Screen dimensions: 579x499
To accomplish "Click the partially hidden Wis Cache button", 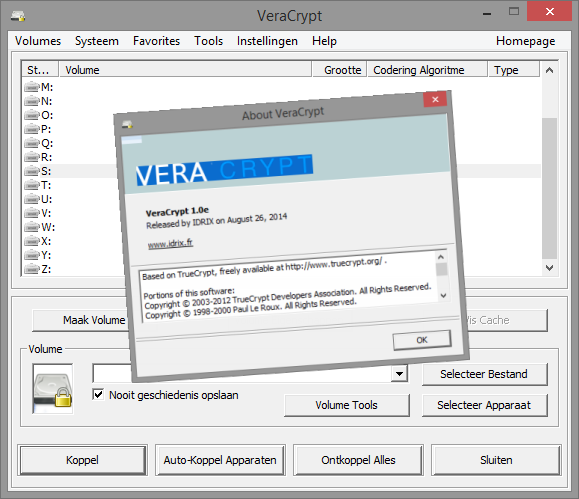I will tap(508, 320).
